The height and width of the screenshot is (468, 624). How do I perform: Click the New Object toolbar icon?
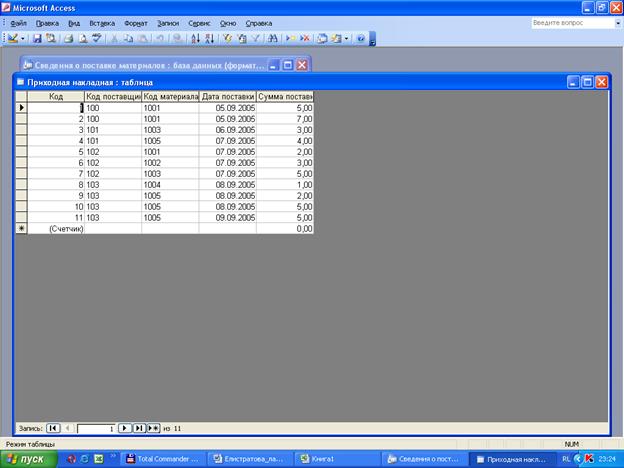tap(336, 39)
